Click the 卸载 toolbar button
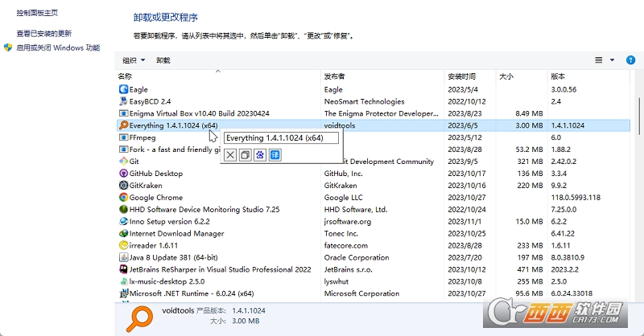644x336 pixels. point(163,60)
